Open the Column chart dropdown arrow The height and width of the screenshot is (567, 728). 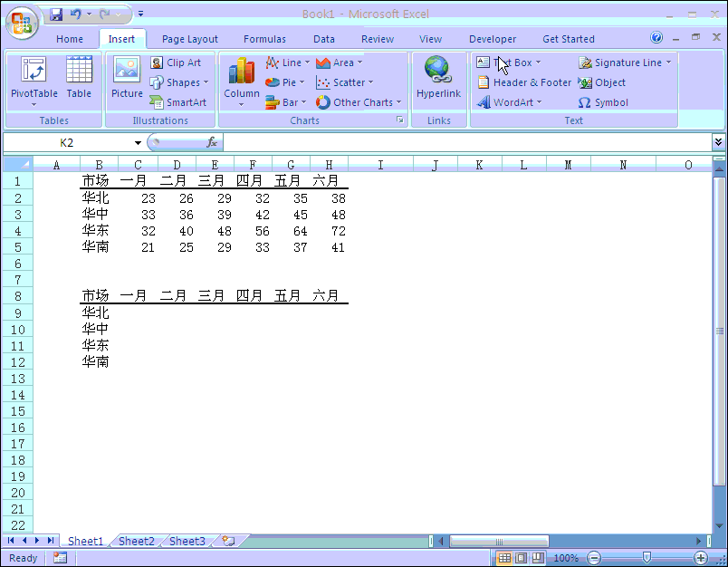coord(242,105)
